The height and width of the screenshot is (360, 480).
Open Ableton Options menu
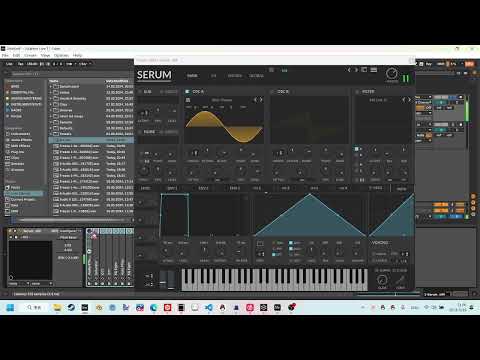click(x=61, y=55)
